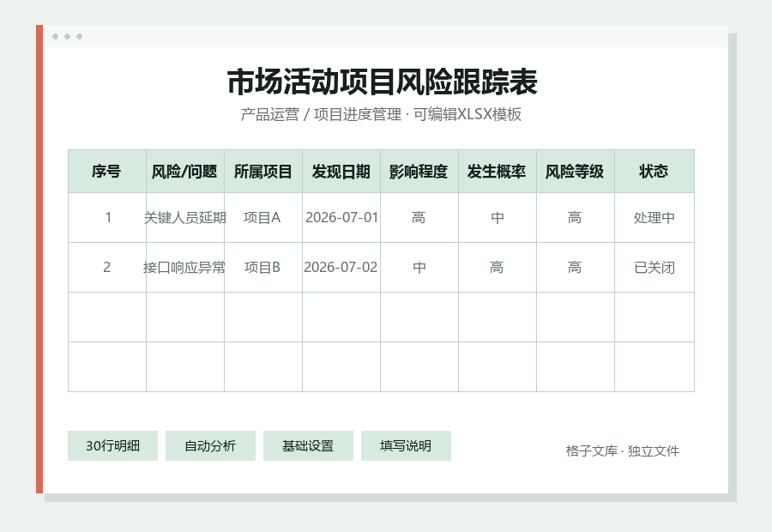The height and width of the screenshot is (532, 772).
Task: Click 发生概率 cell in 项目B row
Action: pos(498,268)
